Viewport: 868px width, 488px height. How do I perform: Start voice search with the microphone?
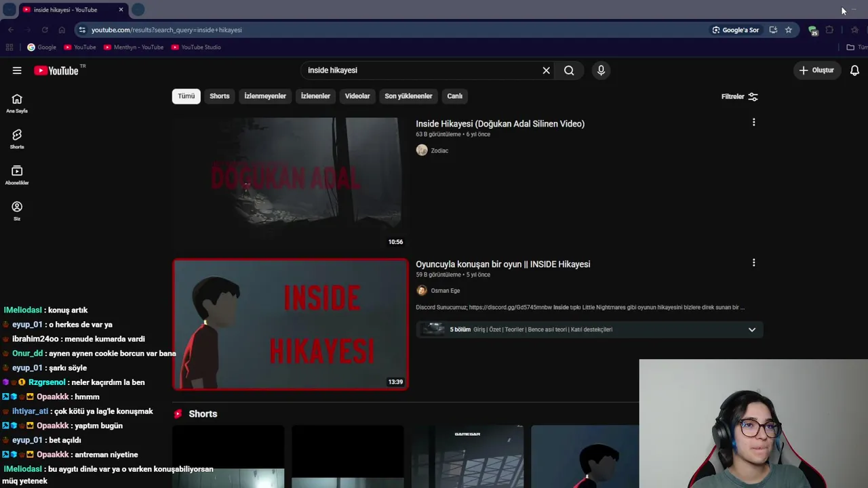point(601,70)
